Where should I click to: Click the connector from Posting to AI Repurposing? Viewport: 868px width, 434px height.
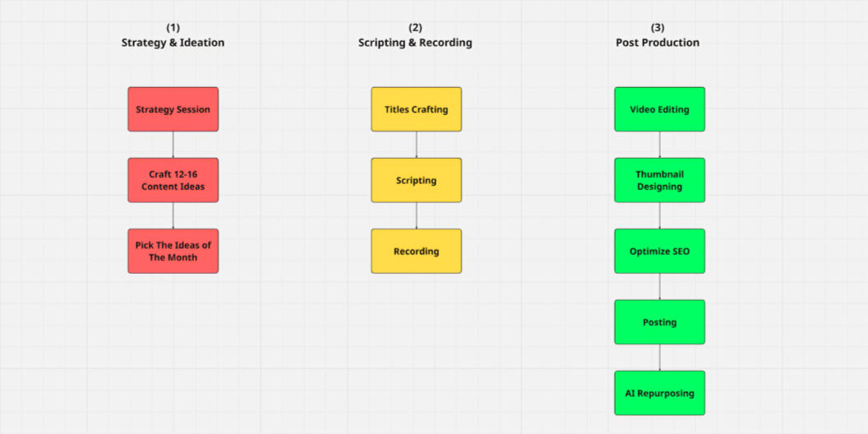pos(659,358)
